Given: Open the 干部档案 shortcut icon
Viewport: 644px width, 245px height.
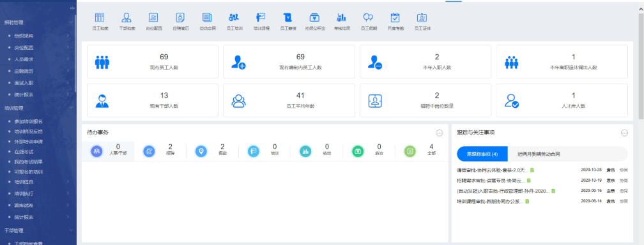Looking at the screenshot, I should (x=126, y=17).
